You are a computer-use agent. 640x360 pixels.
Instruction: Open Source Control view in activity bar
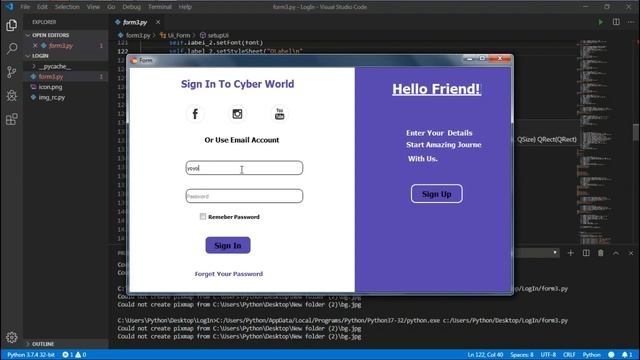11,72
